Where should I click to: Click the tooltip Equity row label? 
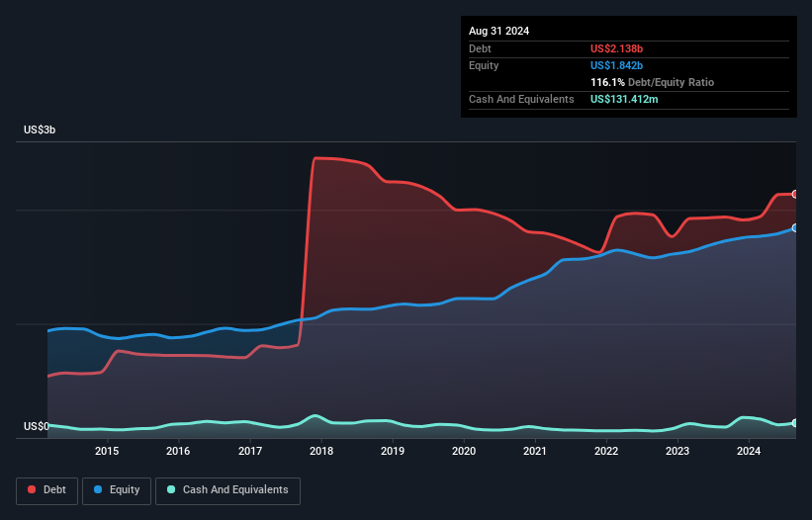tap(484, 65)
